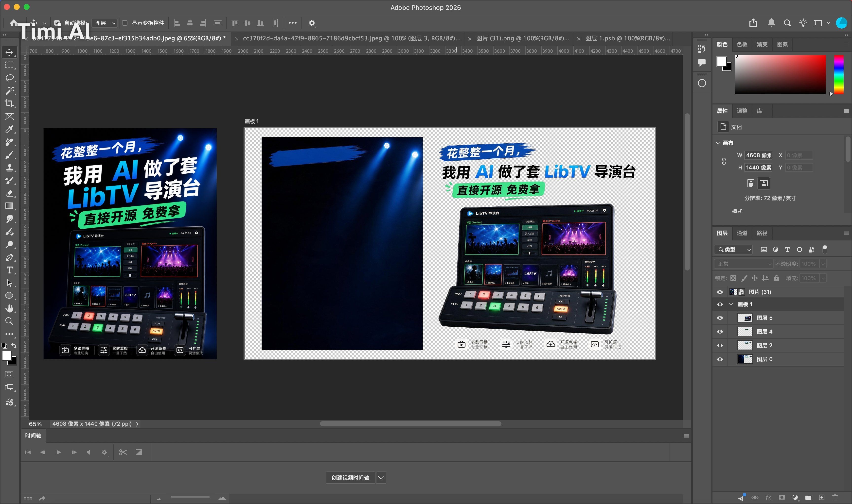
Task: Open the 类型 layer filter dropdown
Action: point(733,250)
